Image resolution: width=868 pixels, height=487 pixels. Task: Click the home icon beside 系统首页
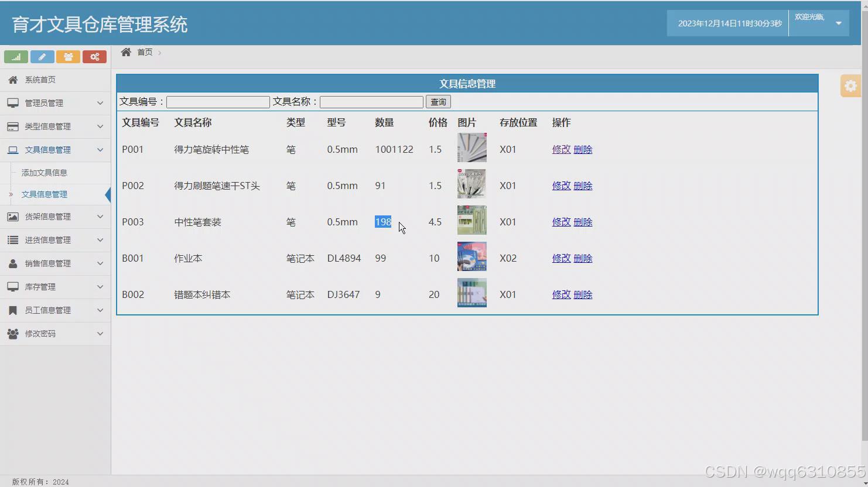click(x=13, y=79)
